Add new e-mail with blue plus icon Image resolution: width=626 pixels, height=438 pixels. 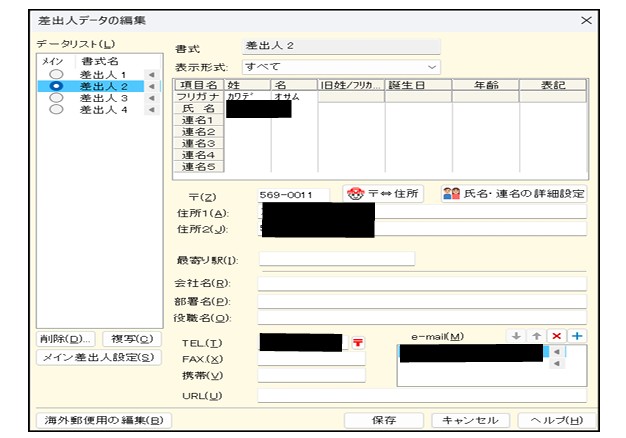577,336
